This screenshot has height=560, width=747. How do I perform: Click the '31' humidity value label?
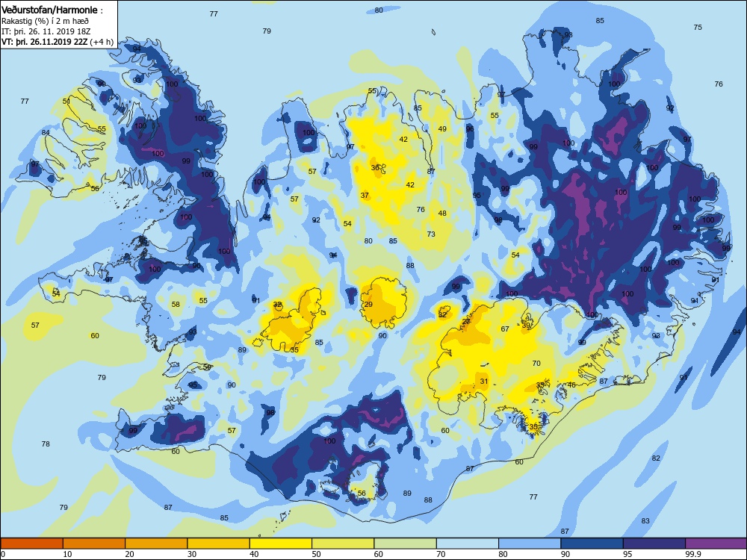coord(484,382)
